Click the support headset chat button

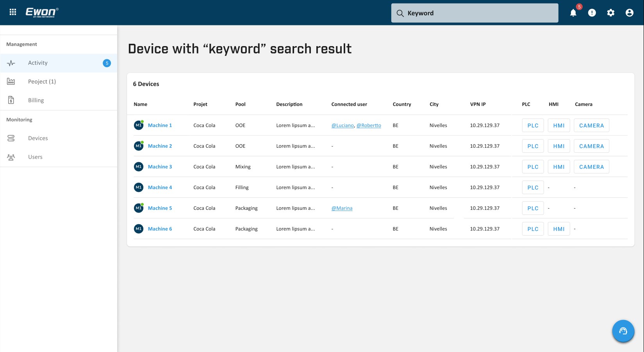(x=623, y=331)
